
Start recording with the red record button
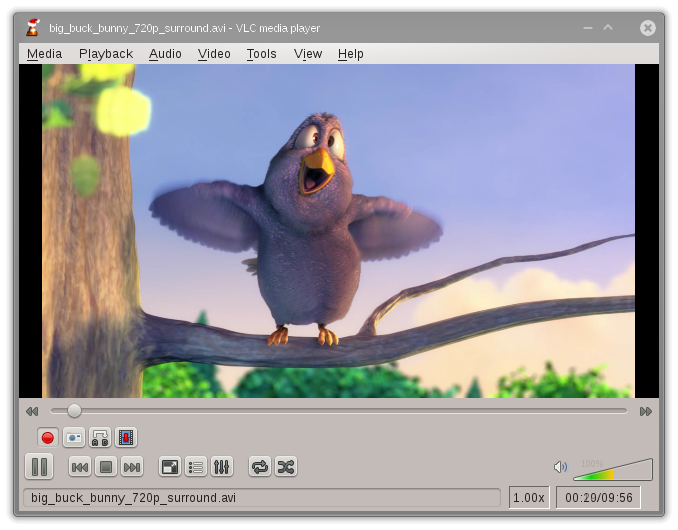[48, 437]
